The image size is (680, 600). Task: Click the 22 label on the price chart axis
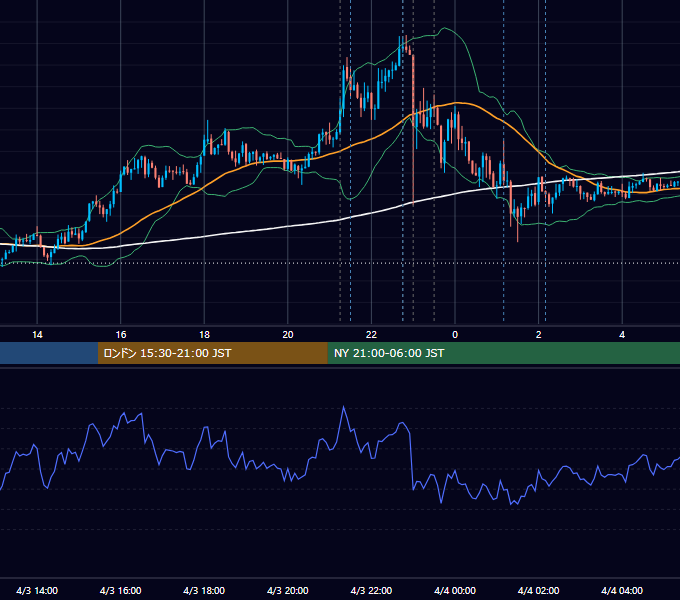[x=371, y=335]
